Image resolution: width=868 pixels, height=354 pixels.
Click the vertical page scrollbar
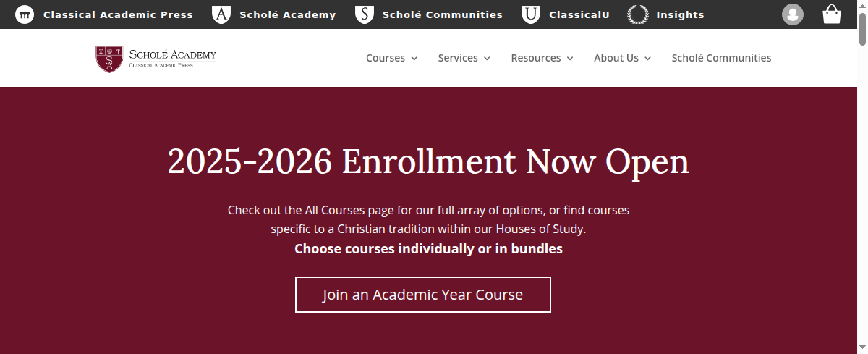pos(862,181)
